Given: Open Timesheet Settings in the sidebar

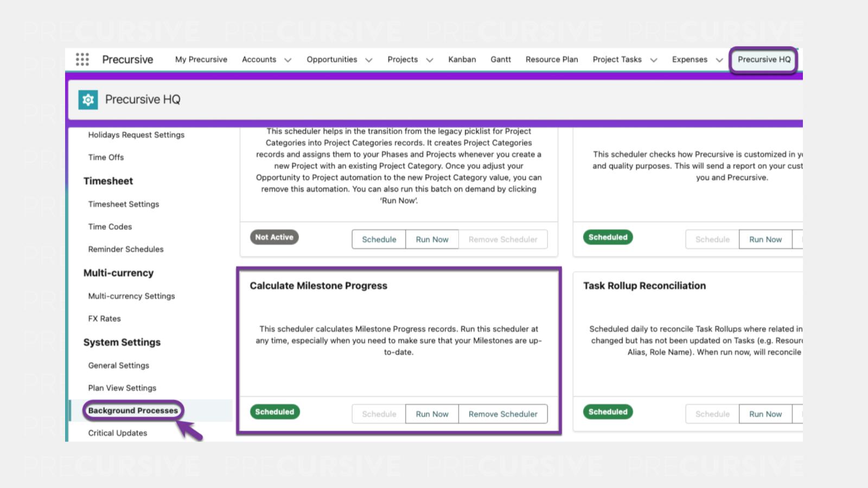Looking at the screenshot, I should (x=124, y=204).
